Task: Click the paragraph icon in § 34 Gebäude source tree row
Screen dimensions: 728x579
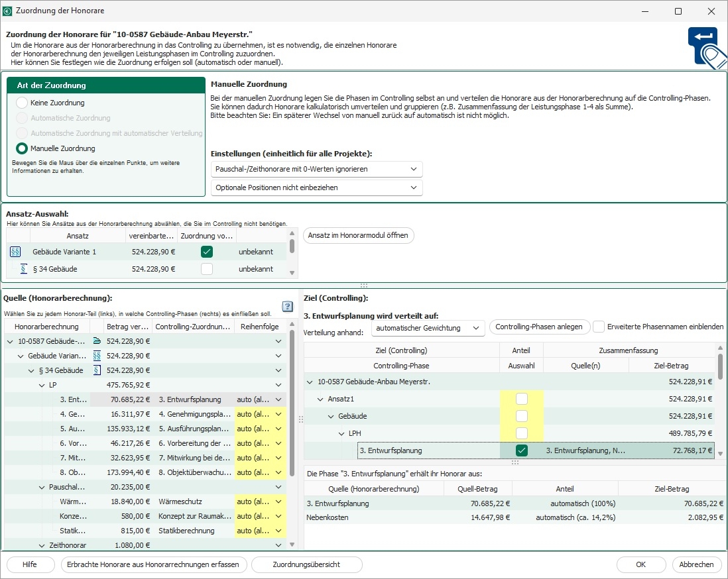Action: pyautogui.click(x=97, y=370)
